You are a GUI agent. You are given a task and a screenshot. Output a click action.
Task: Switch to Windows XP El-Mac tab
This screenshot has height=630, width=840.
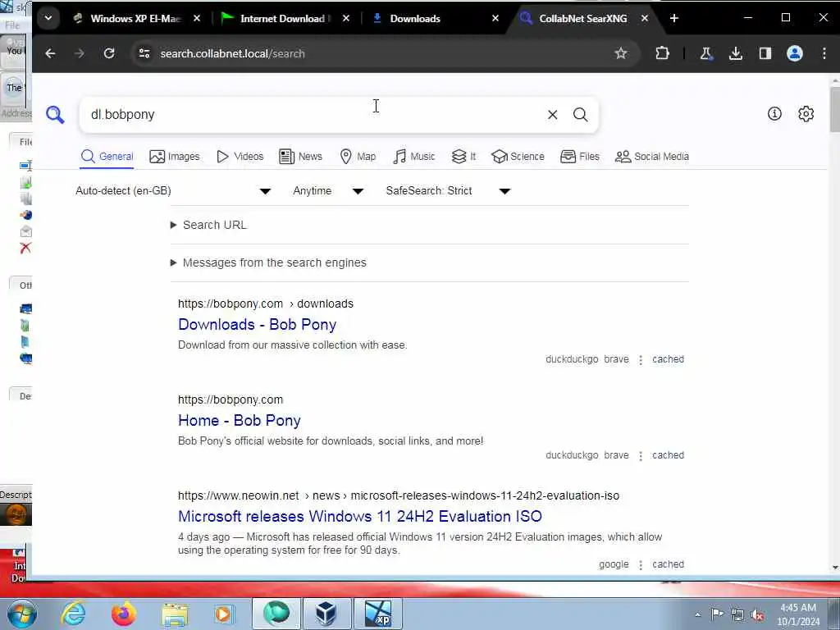[136, 18]
